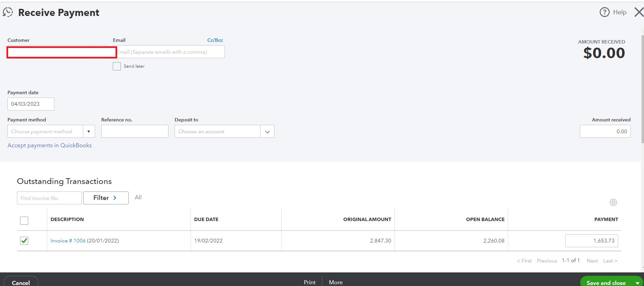
Task: Open the table settings gear icon
Action: pyautogui.click(x=613, y=202)
